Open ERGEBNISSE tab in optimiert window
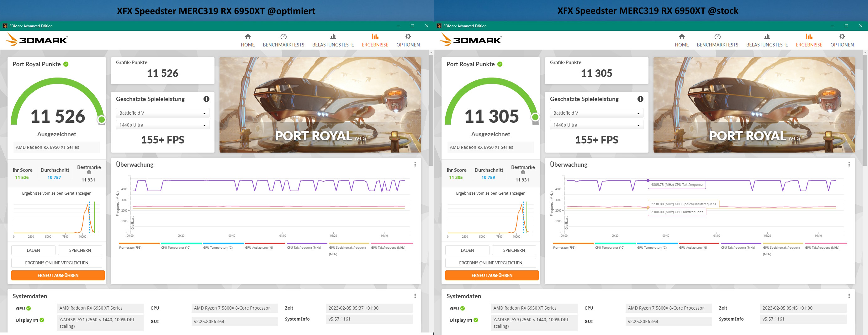 click(375, 40)
